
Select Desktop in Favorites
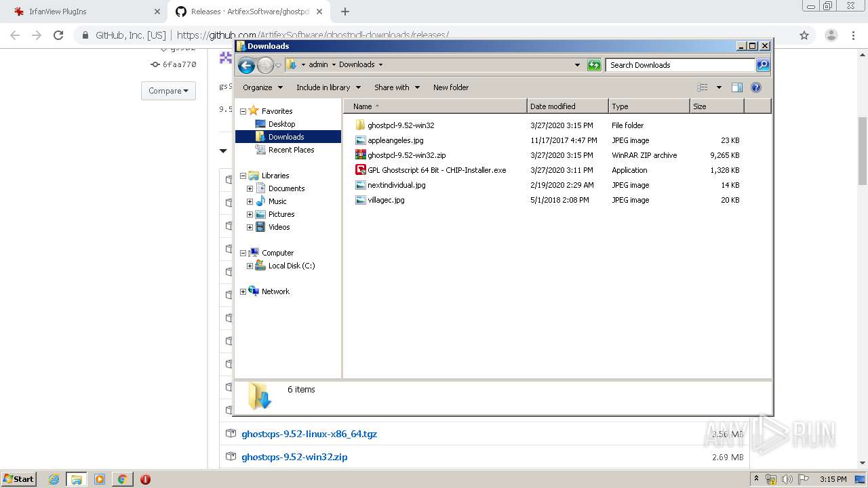click(x=281, y=124)
